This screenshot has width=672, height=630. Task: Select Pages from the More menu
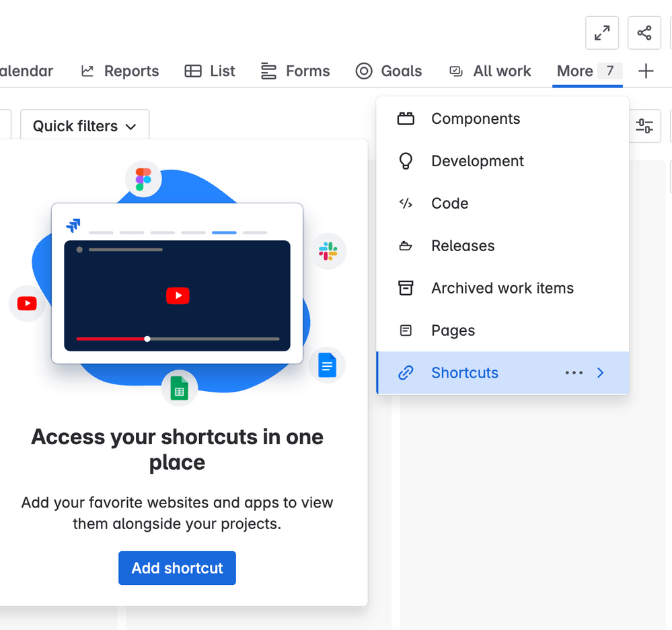pyautogui.click(x=502, y=330)
